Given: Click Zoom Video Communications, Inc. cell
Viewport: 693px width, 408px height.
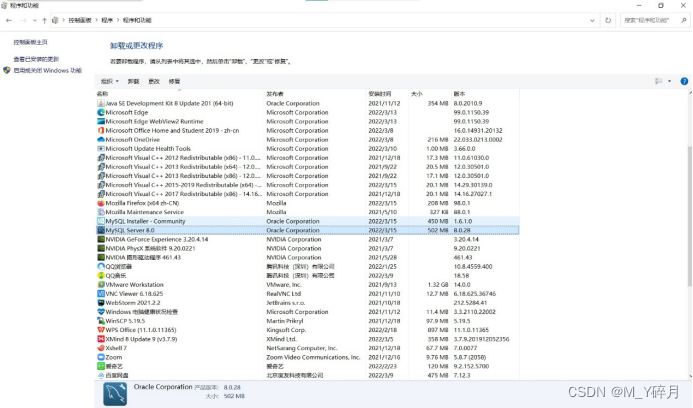Looking at the screenshot, I should (313, 357).
